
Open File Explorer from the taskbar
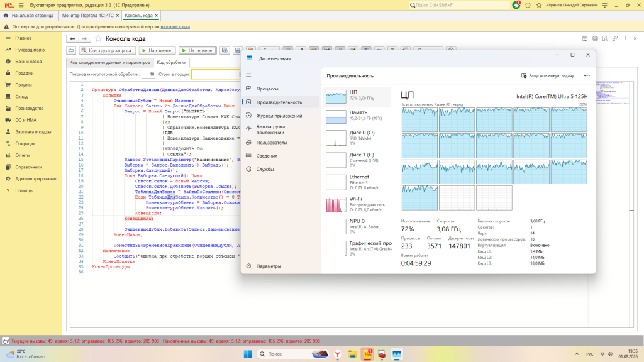352,354
